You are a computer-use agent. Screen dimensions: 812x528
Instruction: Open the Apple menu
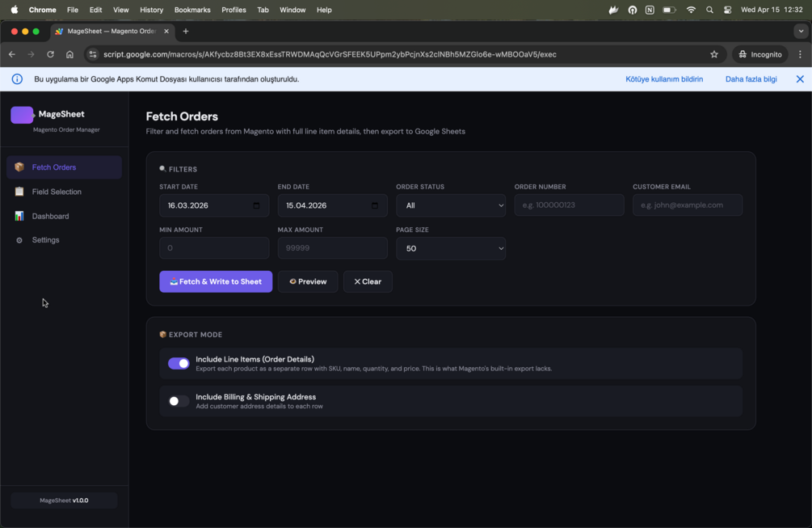pyautogui.click(x=15, y=10)
